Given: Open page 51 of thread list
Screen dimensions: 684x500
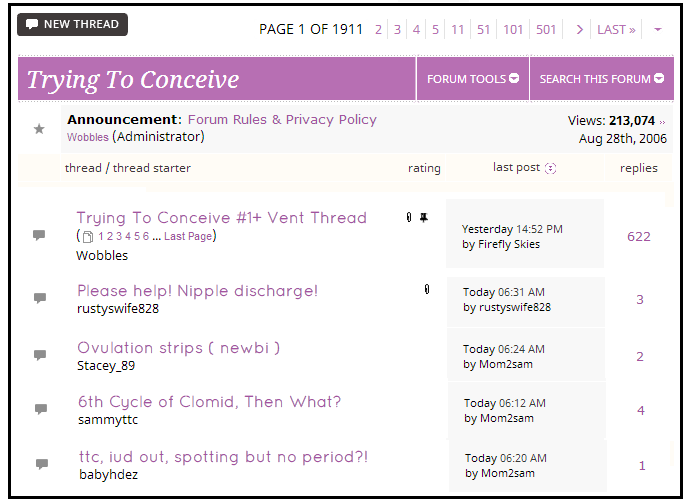Looking at the screenshot, I should tap(483, 30).
